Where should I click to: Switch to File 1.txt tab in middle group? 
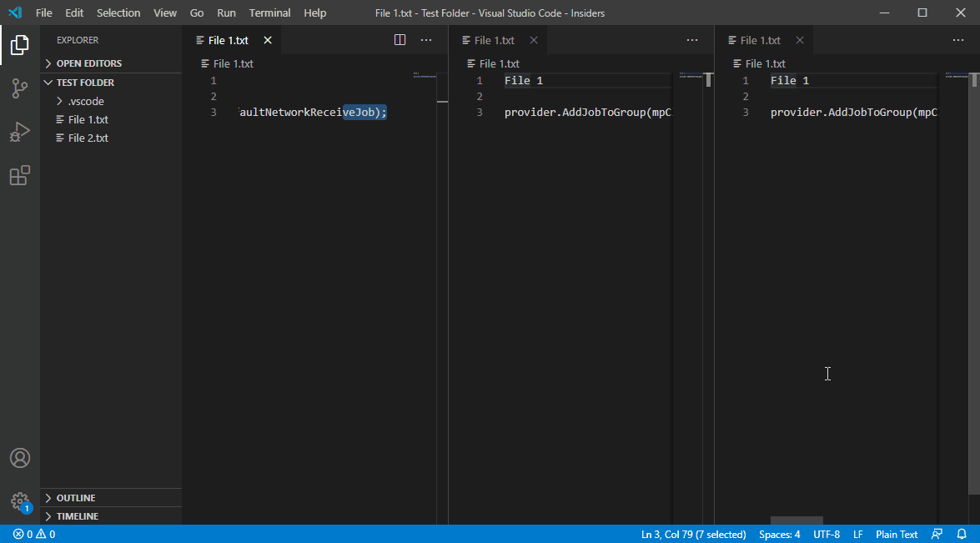[x=494, y=39]
